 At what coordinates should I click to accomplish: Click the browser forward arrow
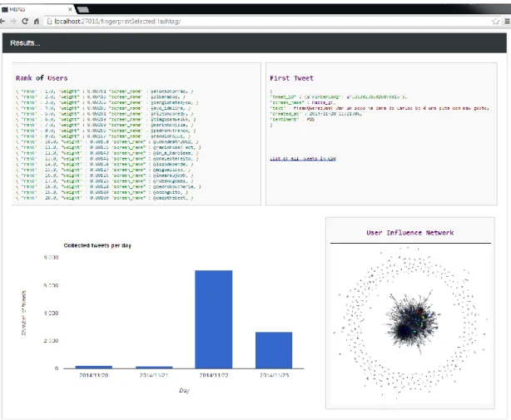(x=13, y=21)
